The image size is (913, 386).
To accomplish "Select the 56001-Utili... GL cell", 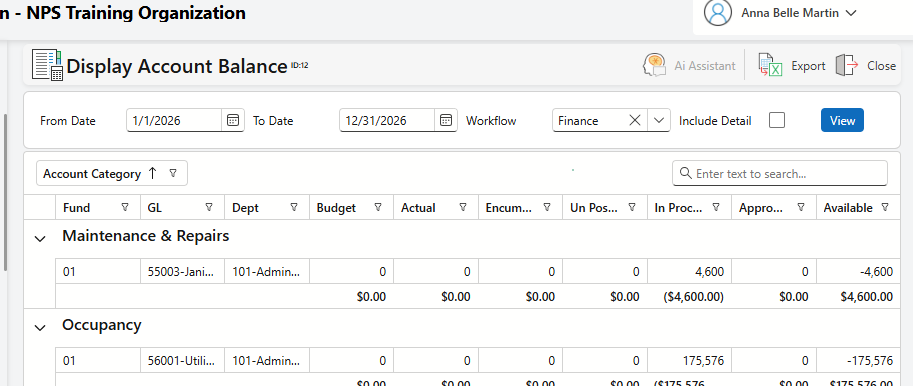I will 182,361.
